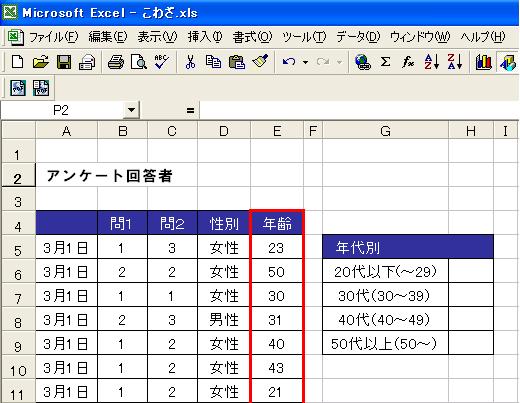
Task: Sort descending with the Z-A icon
Action: point(455,62)
